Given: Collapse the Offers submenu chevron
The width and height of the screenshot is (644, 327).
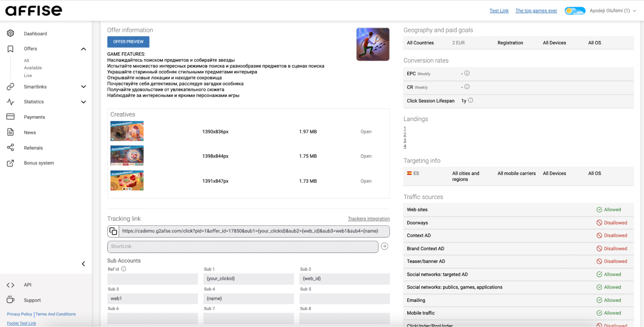Looking at the screenshot, I should coord(83,49).
